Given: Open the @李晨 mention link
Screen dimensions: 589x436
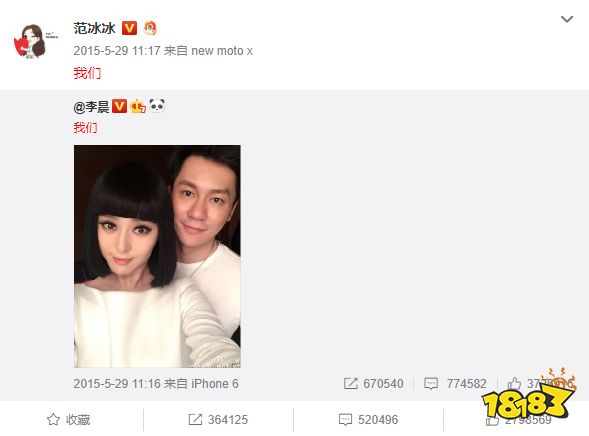Looking at the screenshot, I should point(91,107).
